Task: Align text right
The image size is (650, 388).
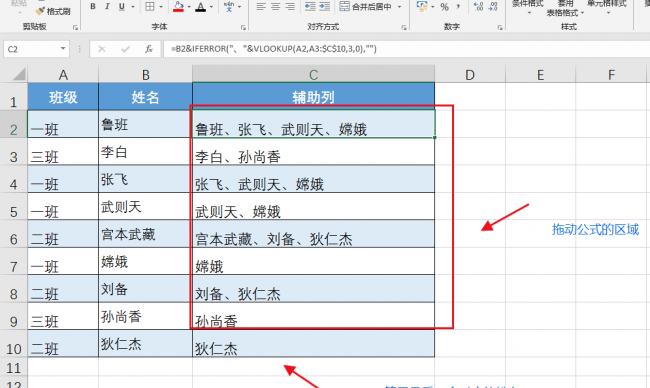Action: coord(290,7)
